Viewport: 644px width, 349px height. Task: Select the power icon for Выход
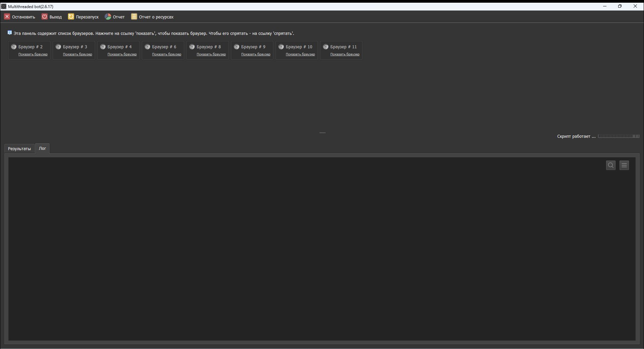(45, 16)
